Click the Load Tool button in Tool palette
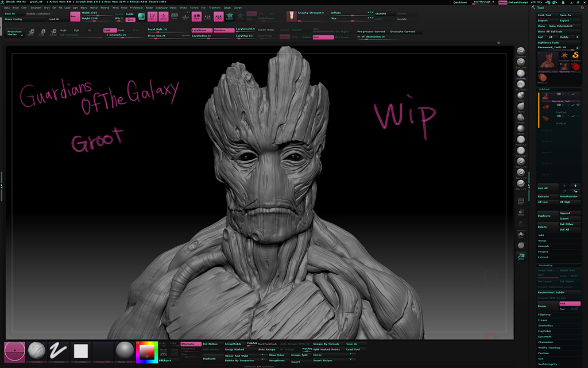The width and height of the screenshot is (588, 368). point(548,15)
